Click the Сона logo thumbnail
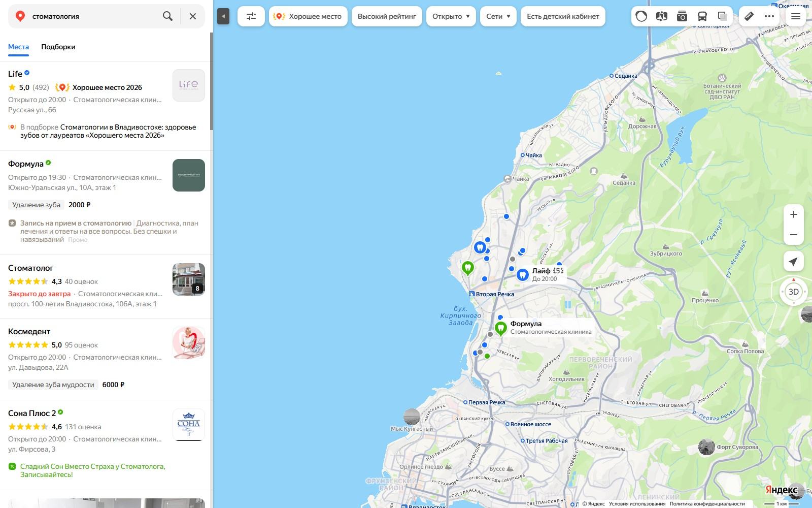 [x=189, y=425]
